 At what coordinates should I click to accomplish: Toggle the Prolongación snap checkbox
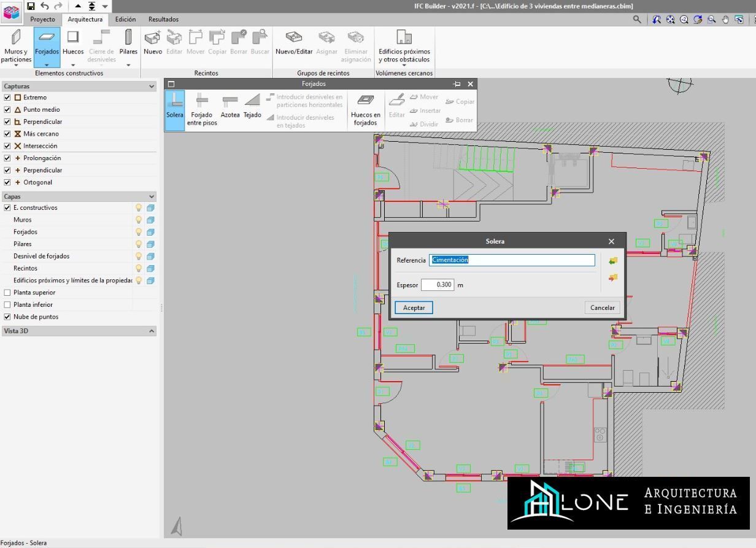[7, 158]
